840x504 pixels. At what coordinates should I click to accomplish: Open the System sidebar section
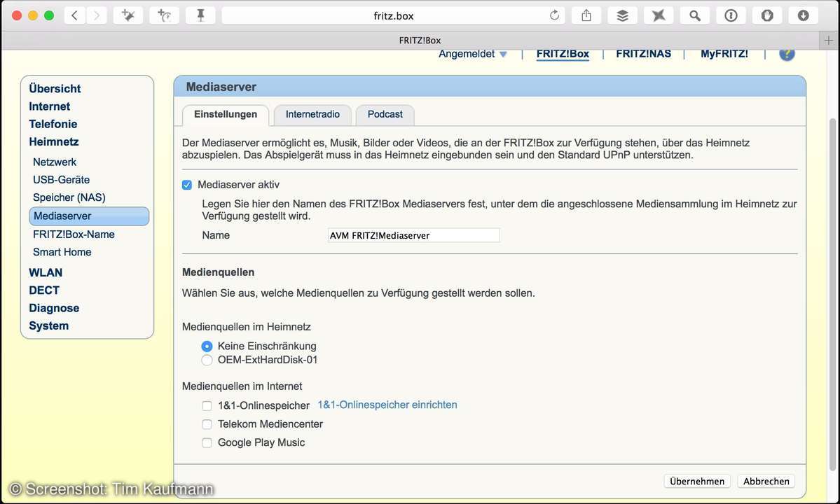pos(49,325)
